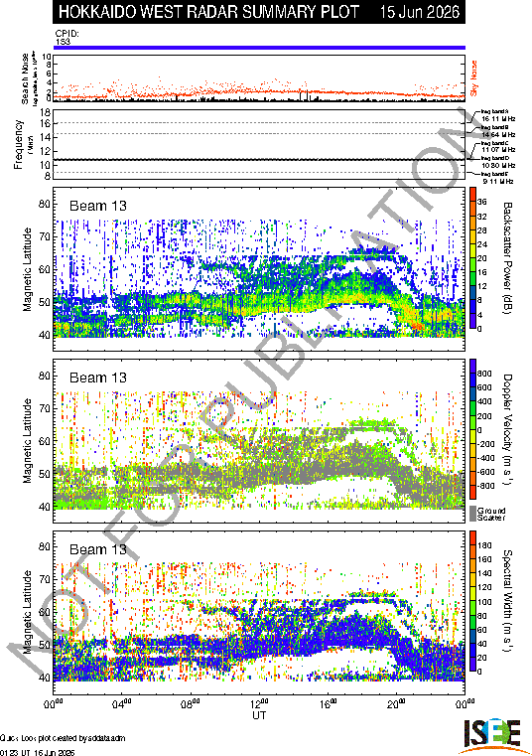Click the Sky Noise red label
This screenshot has height=756, width=532.
[473, 78]
